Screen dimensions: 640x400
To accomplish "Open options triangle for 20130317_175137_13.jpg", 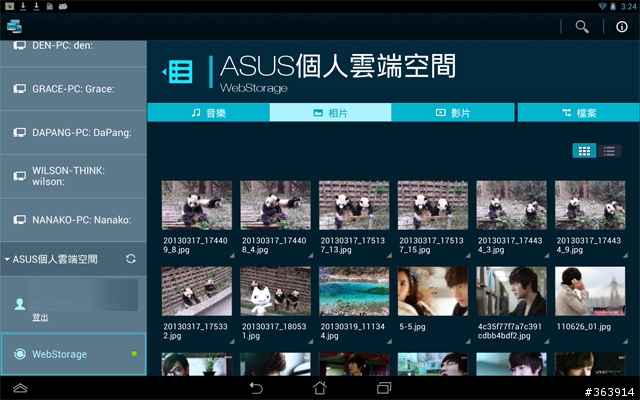I will [x=389, y=256].
